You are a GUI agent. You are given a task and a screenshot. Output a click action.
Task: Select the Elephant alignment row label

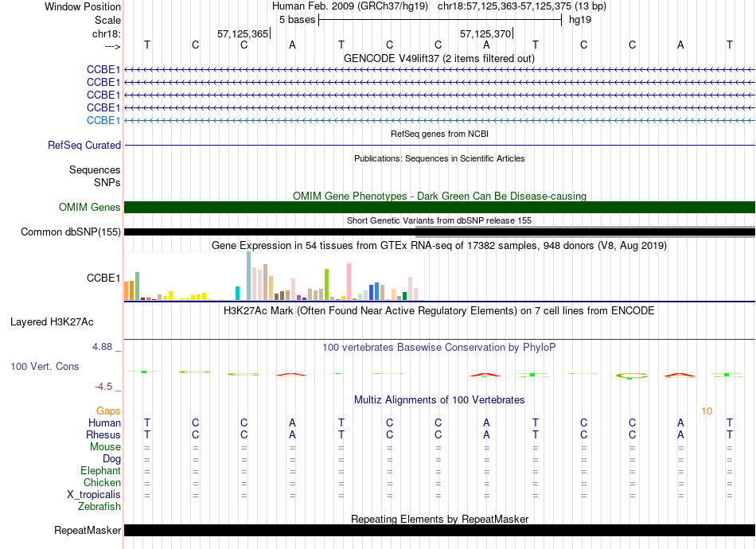point(100,470)
